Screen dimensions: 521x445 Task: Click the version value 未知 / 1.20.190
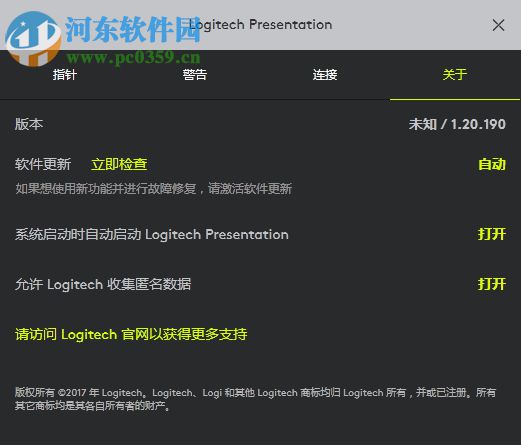click(x=457, y=124)
